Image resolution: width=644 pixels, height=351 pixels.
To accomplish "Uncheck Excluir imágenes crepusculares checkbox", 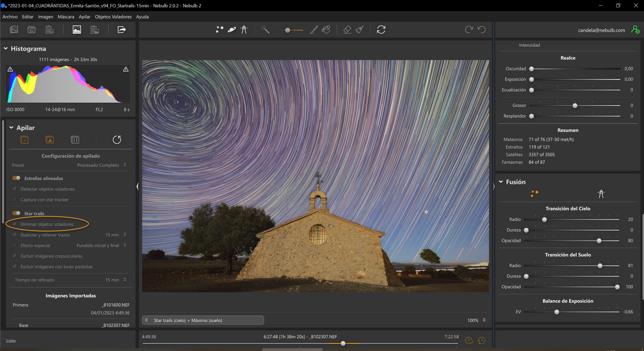I will pyautogui.click(x=14, y=256).
